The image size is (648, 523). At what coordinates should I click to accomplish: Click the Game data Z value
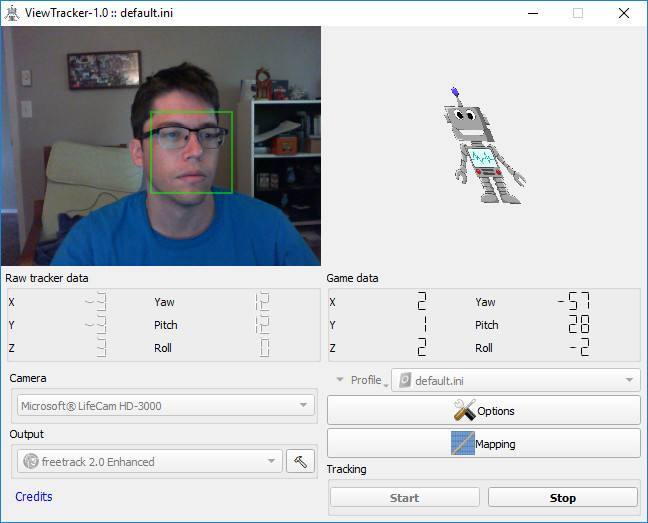coord(422,347)
